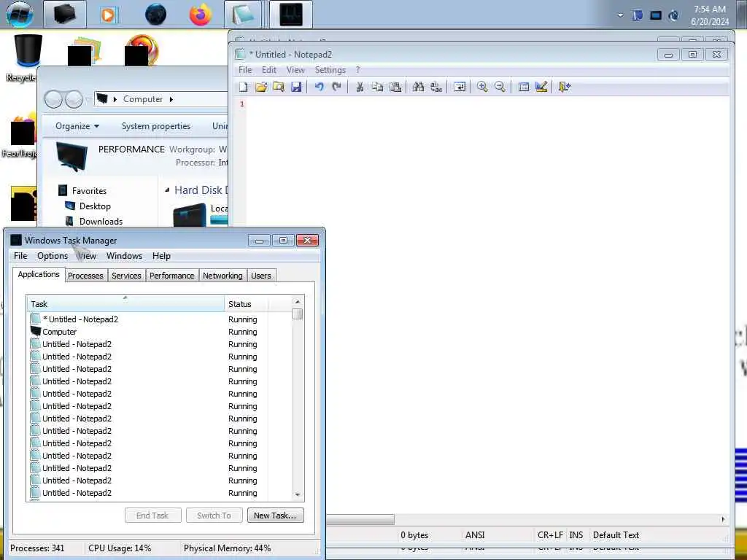Click 'Default Text' scheme in status bar
Viewport: 747px width, 560px height.
click(616, 535)
